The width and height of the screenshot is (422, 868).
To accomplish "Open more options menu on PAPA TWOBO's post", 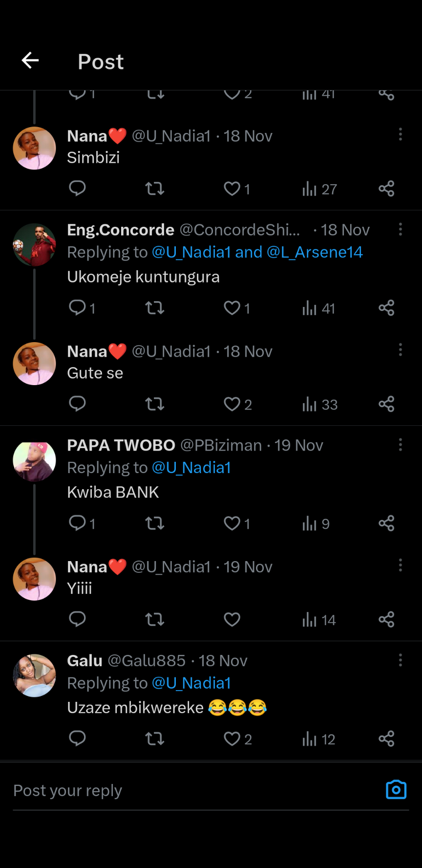I will click(x=401, y=445).
